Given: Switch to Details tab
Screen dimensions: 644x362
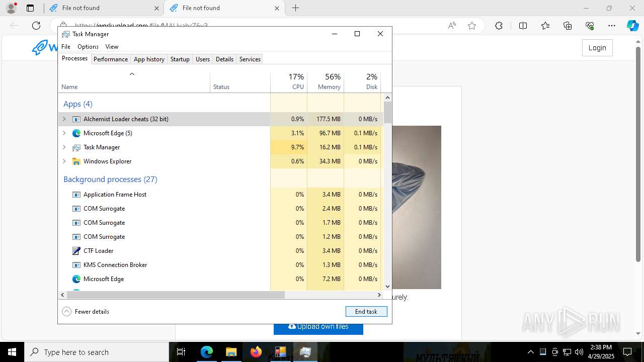Looking at the screenshot, I should click(x=224, y=59).
